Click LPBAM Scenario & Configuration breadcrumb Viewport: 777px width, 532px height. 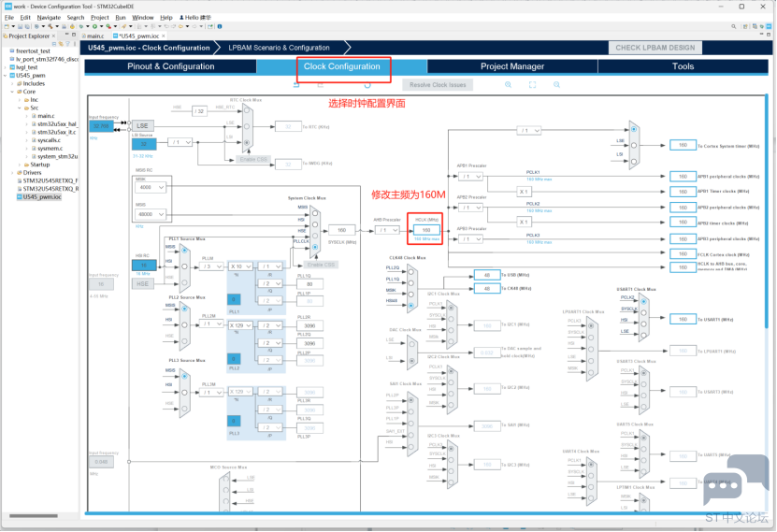pos(279,48)
